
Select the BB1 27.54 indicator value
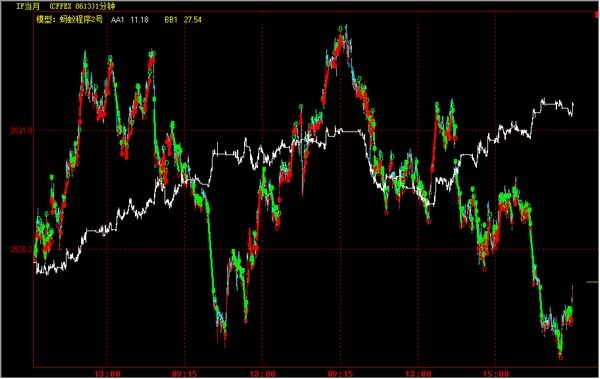coord(183,20)
